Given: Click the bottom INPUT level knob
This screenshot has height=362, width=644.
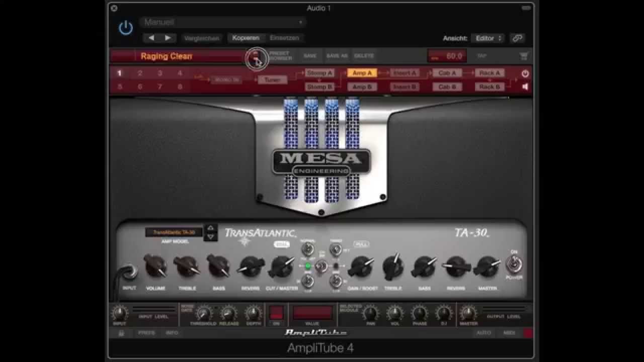Looking at the screenshot, I should pyautogui.click(x=120, y=313).
